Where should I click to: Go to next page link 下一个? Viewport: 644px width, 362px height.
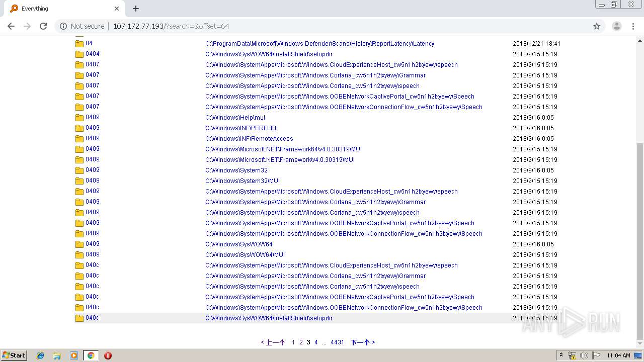(x=363, y=342)
